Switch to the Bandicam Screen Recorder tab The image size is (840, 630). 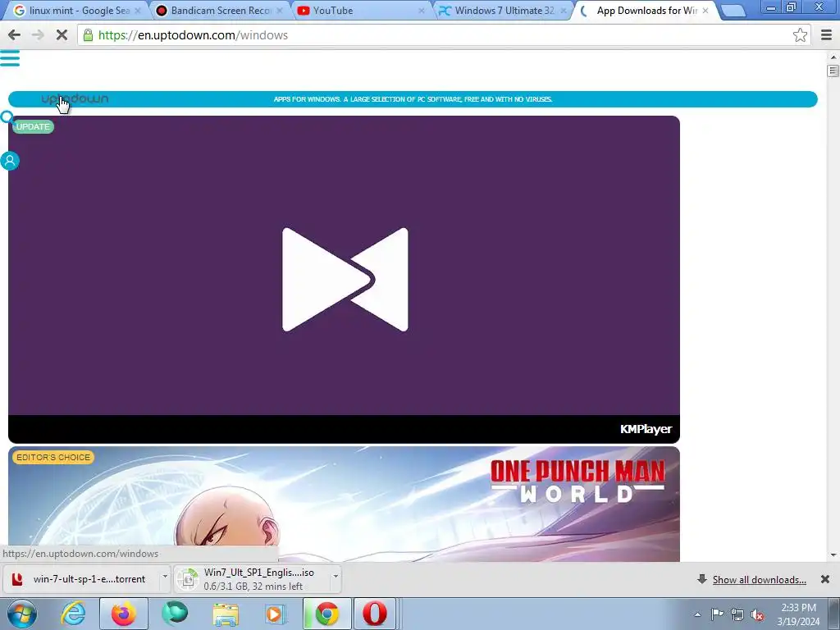[218, 11]
